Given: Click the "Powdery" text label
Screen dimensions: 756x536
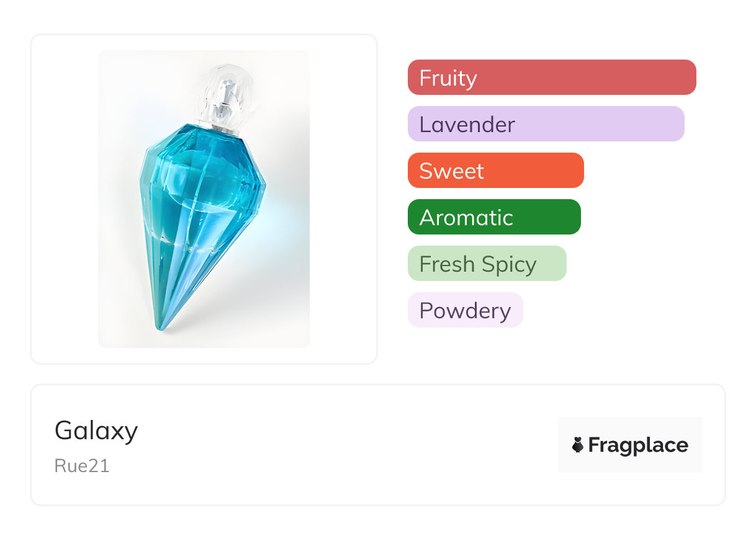Looking at the screenshot, I should [x=465, y=311].
